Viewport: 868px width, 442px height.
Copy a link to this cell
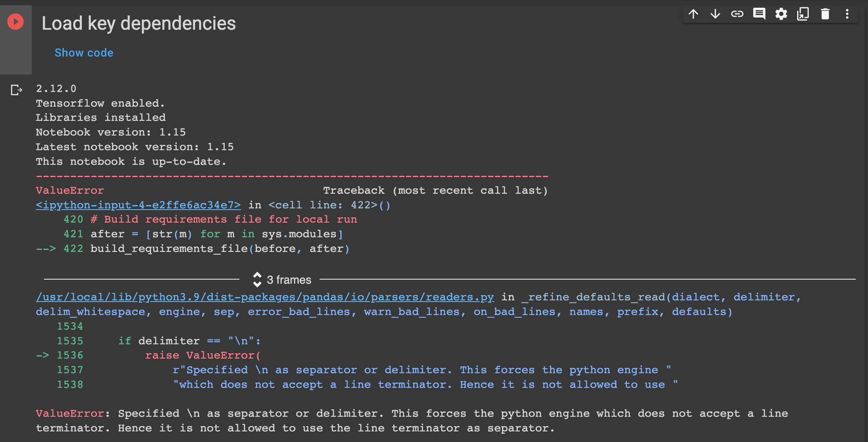(x=737, y=13)
